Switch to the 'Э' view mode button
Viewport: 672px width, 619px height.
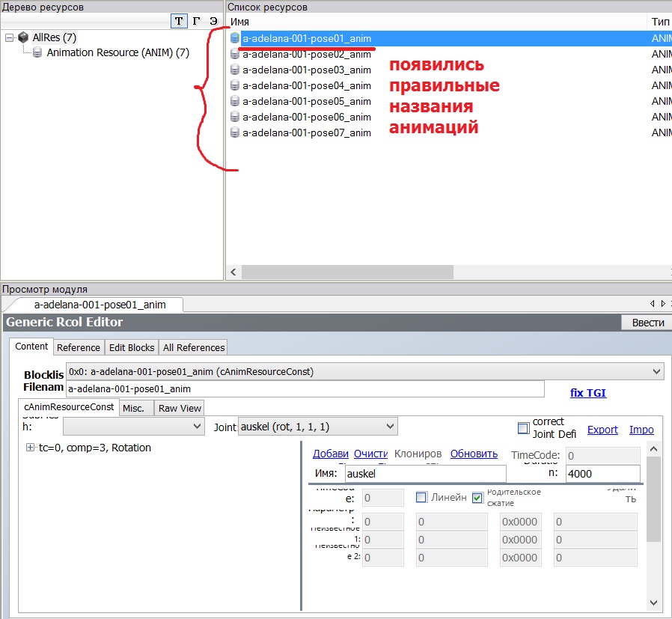(x=213, y=21)
